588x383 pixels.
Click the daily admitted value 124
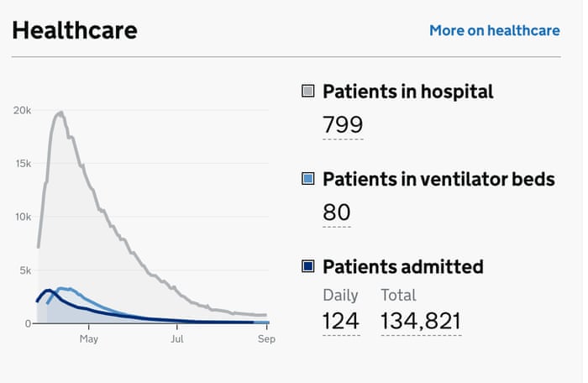[x=341, y=321]
